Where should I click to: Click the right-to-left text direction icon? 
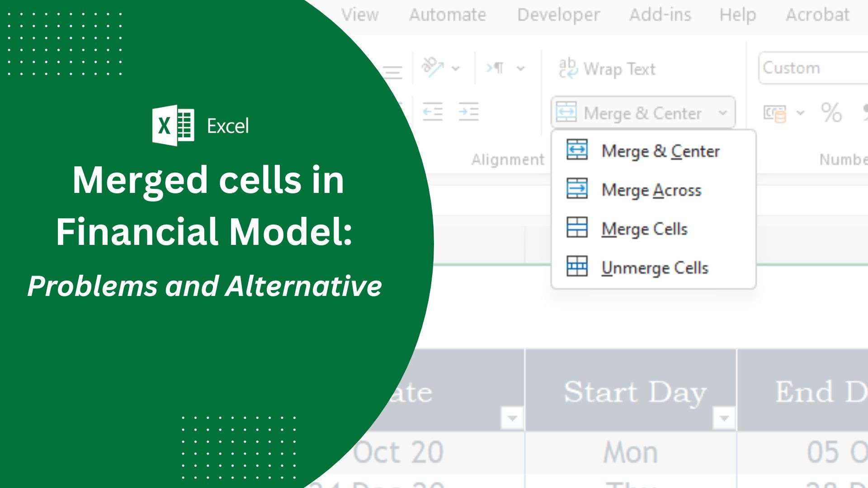[495, 68]
